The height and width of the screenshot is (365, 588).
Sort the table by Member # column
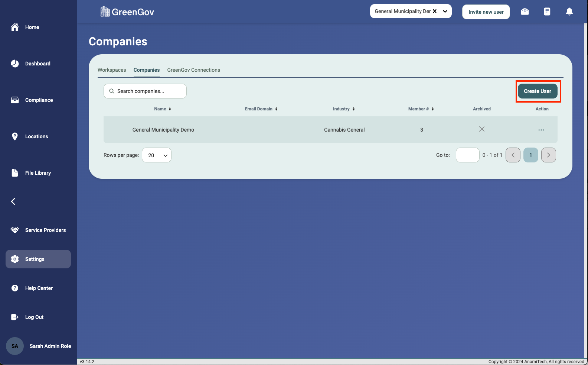(x=421, y=109)
